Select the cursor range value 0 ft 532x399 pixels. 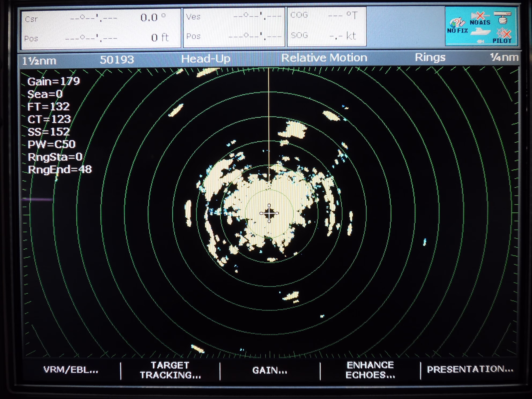tap(160, 38)
